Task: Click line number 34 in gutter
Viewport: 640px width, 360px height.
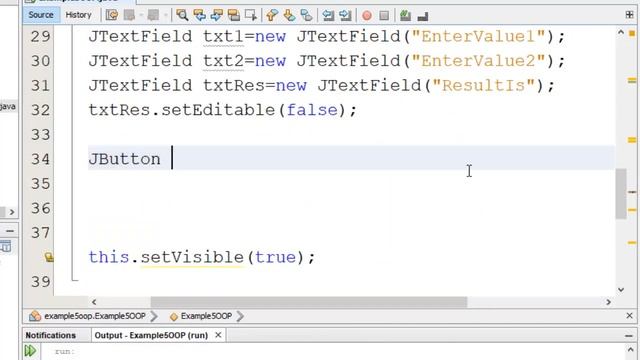Action: pos(40,159)
